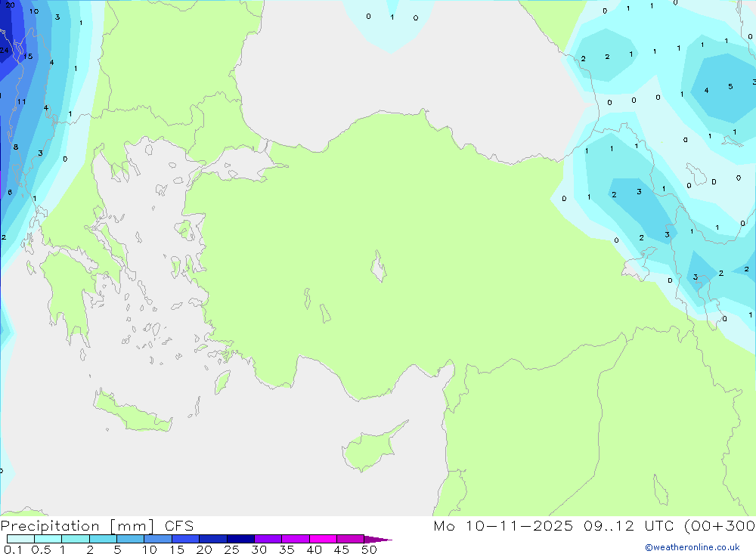Click the '50' legend scale label
The width and height of the screenshot is (756, 554).
coord(369,549)
